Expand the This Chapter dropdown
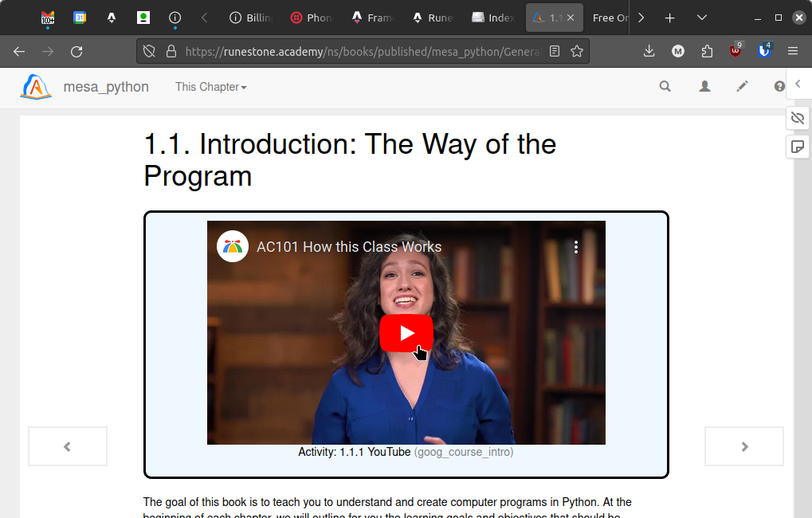 (x=210, y=87)
